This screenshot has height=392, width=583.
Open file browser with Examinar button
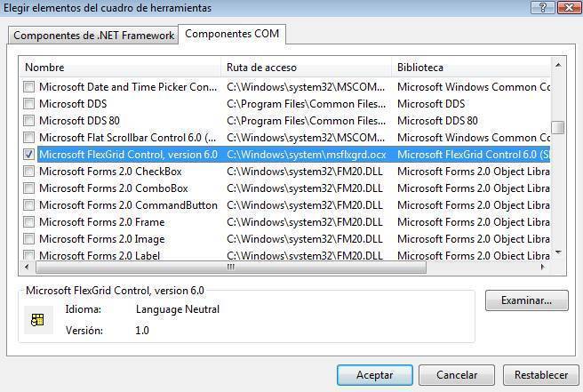(x=526, y=300)
